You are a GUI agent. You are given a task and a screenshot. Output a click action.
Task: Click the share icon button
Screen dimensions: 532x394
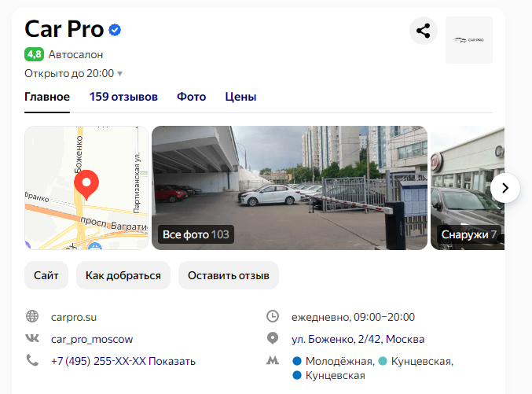click(423, 31)
